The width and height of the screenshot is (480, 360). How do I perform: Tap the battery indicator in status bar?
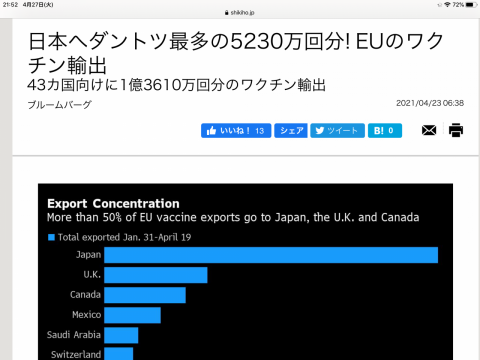click(x=472, y=5)
